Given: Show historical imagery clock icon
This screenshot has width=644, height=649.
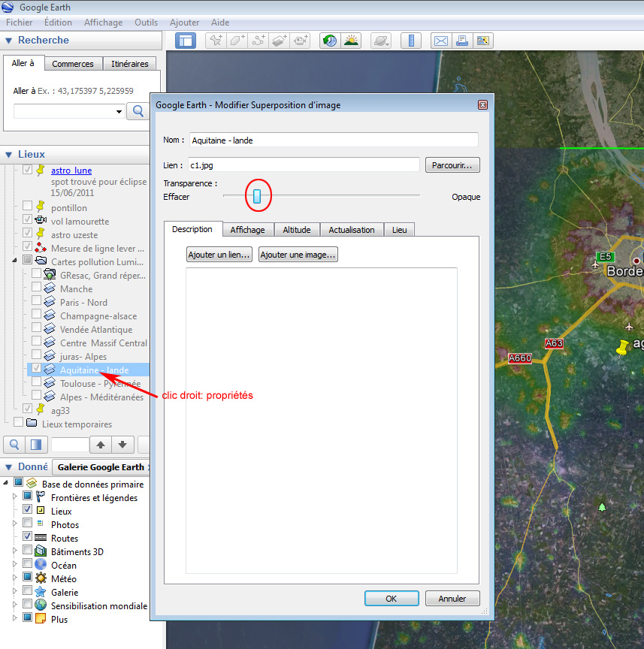Looking at the screenshot, I should click(330, 41).
